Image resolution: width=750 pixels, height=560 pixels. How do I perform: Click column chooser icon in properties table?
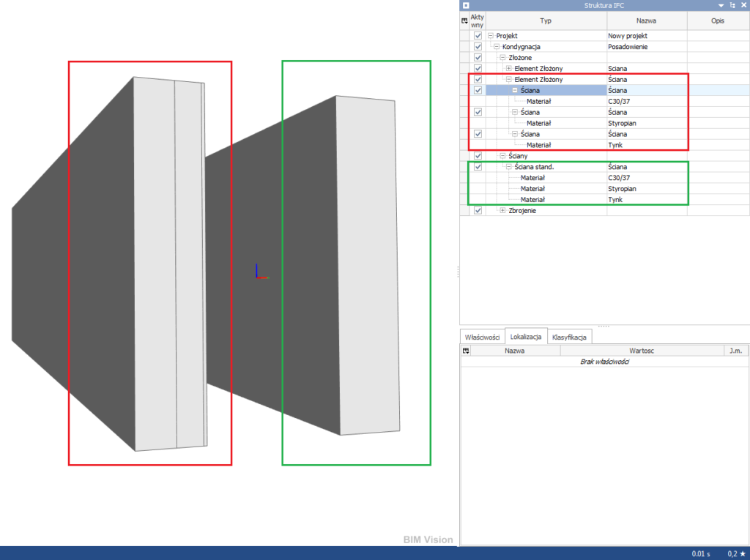(464, 351)
